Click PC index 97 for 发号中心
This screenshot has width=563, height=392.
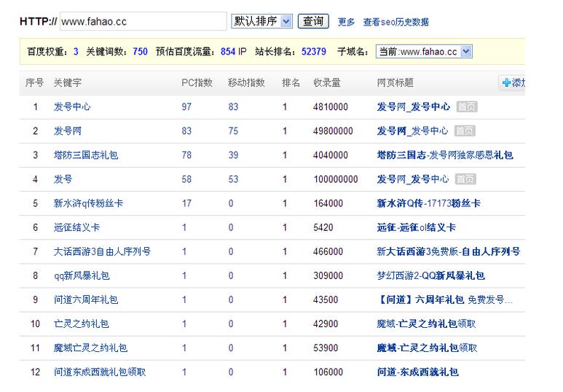(x=186, y=106)
